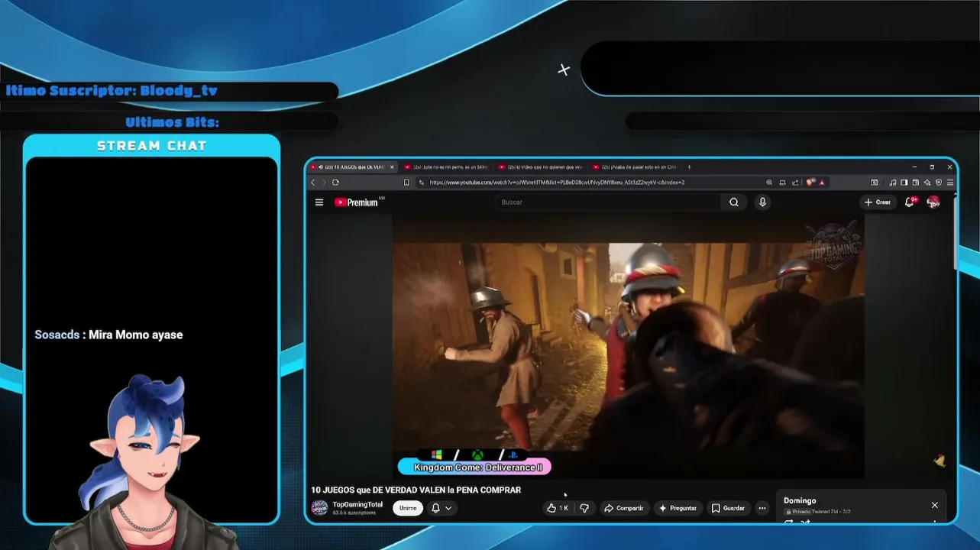Click the Preguntar ask button
Viewport: 980px width, 550px height.
(x=678, y=508)
